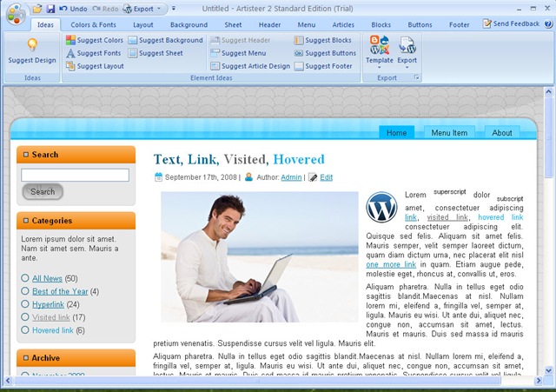Screen dimensions: 556x392
Task: Click the greyed Suggest Header icon
Action: click(215, 40)
